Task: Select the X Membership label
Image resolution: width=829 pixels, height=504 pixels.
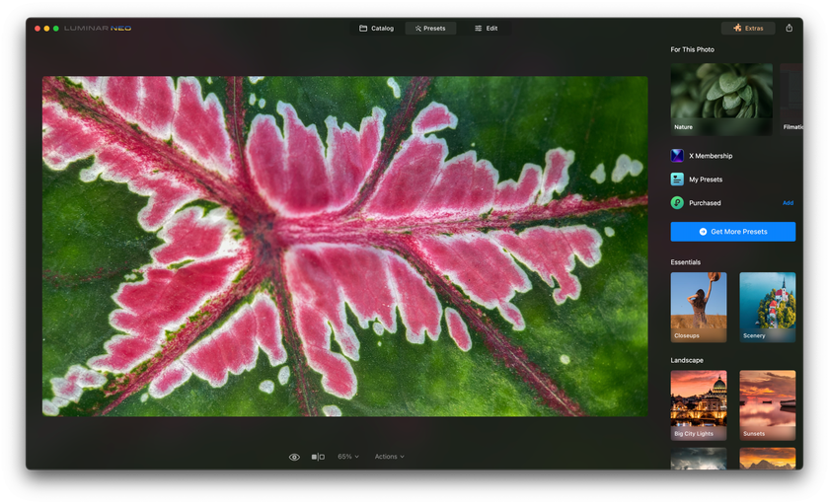Action: [x=711, y=156]
